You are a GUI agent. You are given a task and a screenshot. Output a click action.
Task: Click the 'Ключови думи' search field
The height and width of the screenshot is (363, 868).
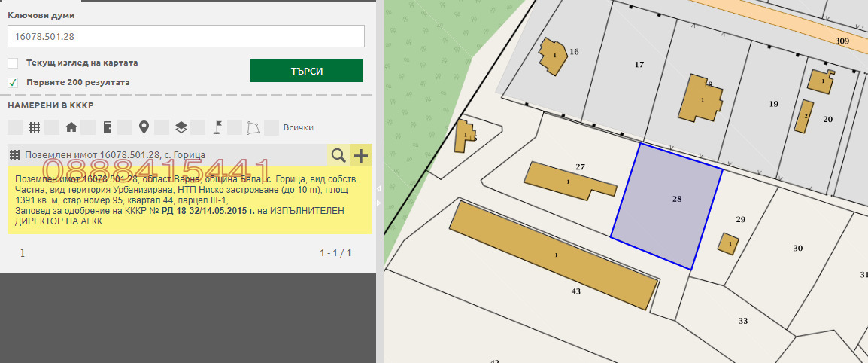coord(186,36)
